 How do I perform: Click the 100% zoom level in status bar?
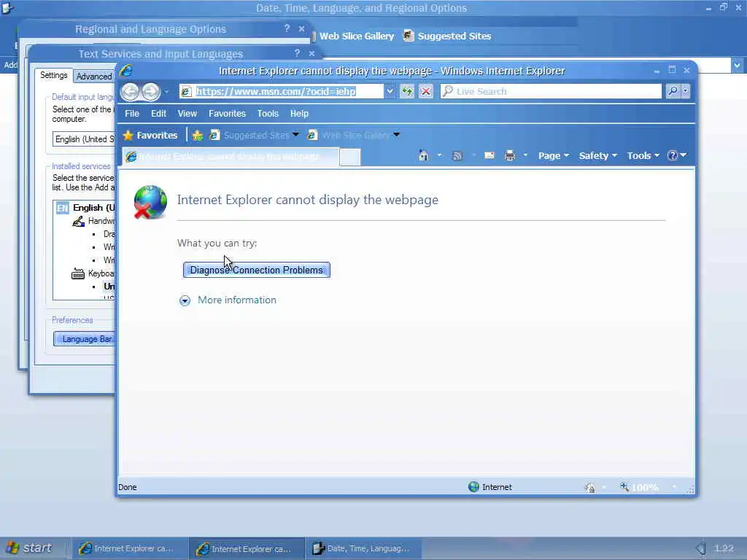point(645,487)
